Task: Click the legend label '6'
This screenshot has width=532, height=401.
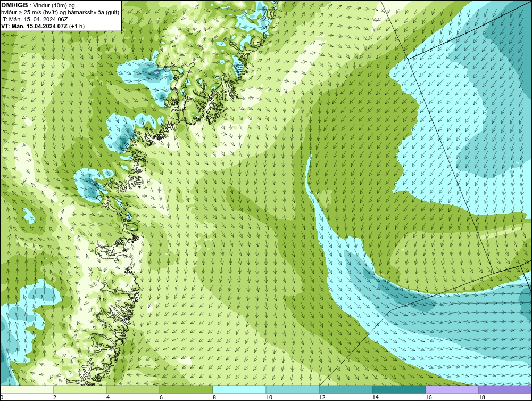Action: (x=161, y=397)
